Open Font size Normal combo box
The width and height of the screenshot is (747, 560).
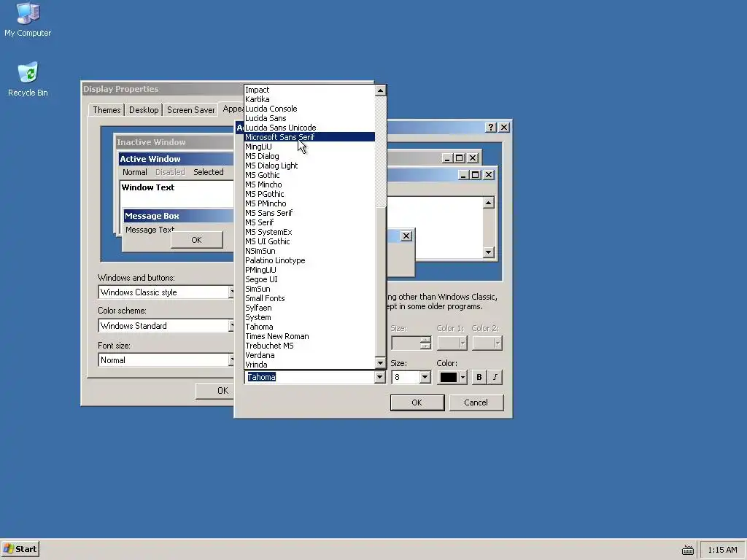(166, 360)
